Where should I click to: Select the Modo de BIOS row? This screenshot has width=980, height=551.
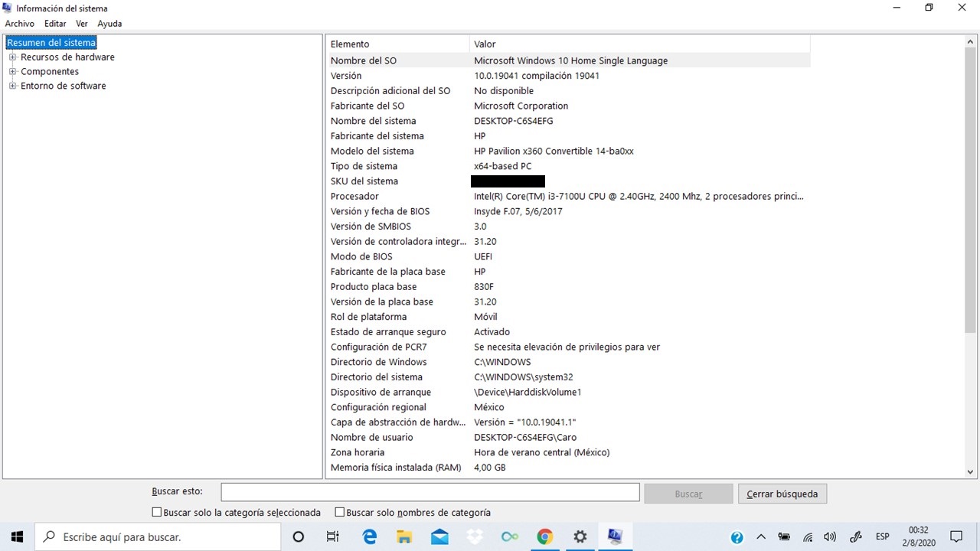(568, 256)
